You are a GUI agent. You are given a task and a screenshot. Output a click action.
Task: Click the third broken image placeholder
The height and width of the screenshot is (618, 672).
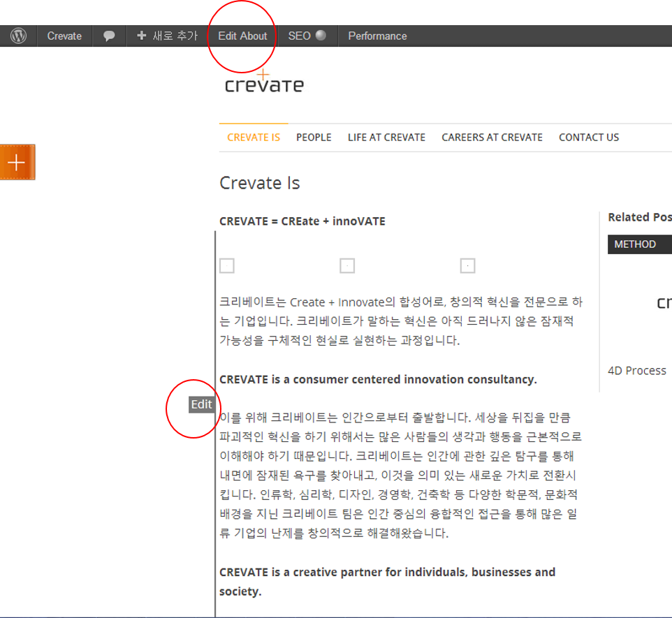467,266
